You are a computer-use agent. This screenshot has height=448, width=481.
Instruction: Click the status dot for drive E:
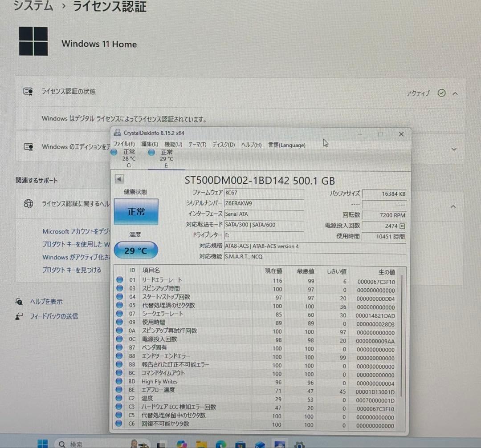(151, 153)
